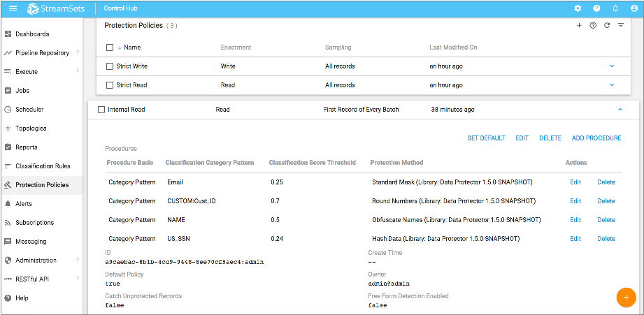Go to Dashboards in the sidebar

pos(32,34)
